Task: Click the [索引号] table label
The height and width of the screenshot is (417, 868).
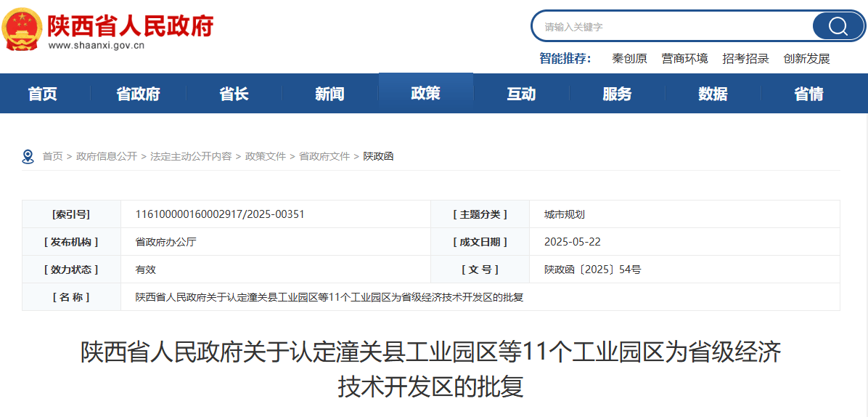Action: pyautogui.click(x=71, y=214)
